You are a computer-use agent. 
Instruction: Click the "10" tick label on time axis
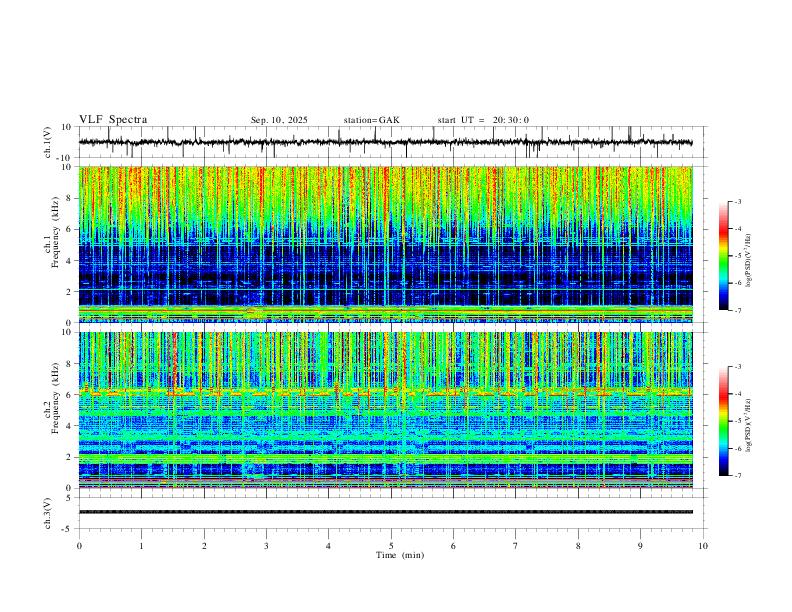pos(703,546)
